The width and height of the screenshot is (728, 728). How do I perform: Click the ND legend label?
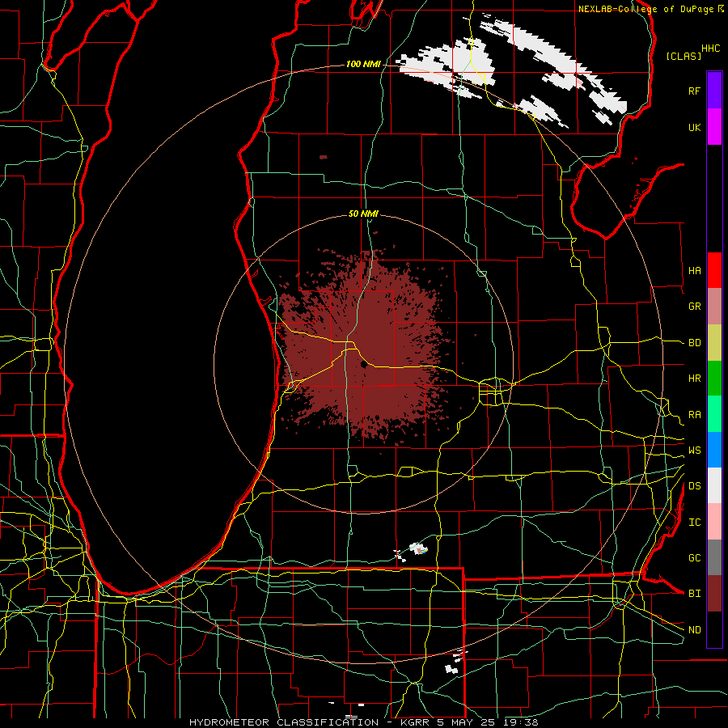[694, 630]
